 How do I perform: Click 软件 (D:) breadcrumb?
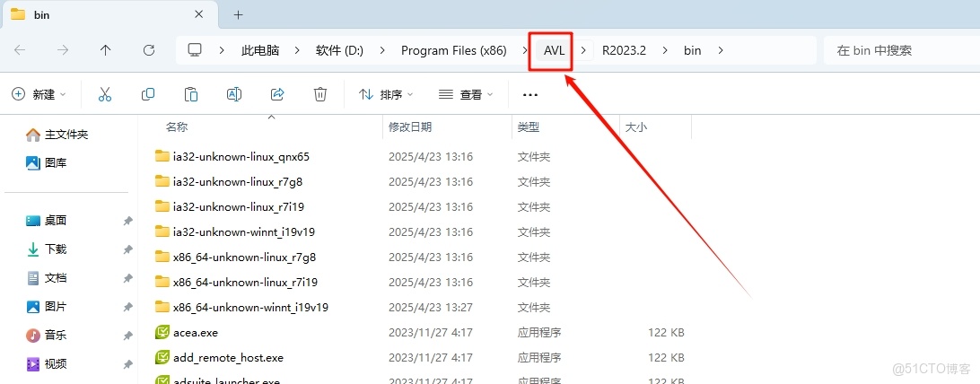tap(339, 50)
